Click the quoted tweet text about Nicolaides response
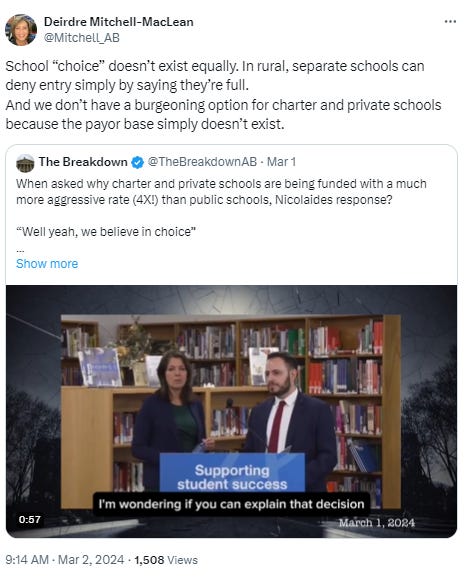The height and width of the screenshot is (580, 469). pyautogui.click(x=221, y=192)
